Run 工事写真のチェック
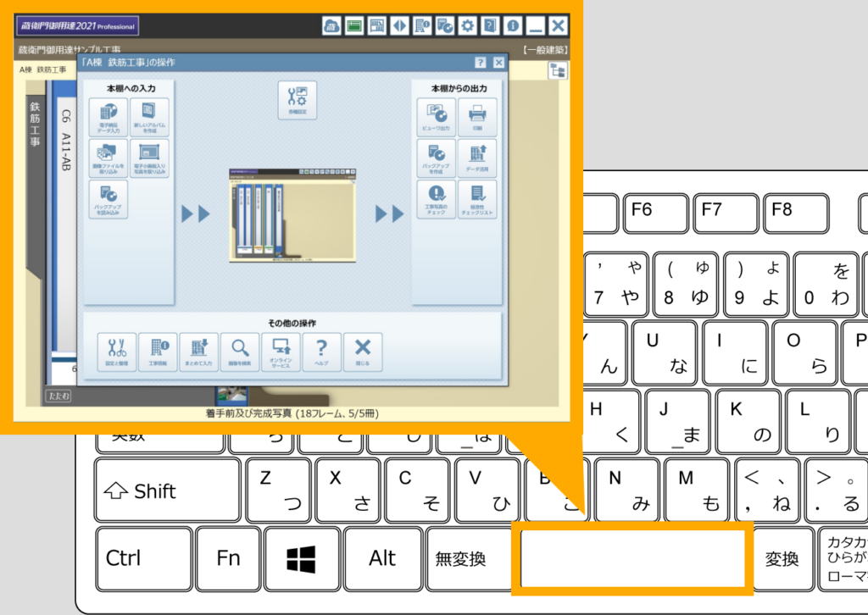Viewport: 868px width, 615px height. 437,199
